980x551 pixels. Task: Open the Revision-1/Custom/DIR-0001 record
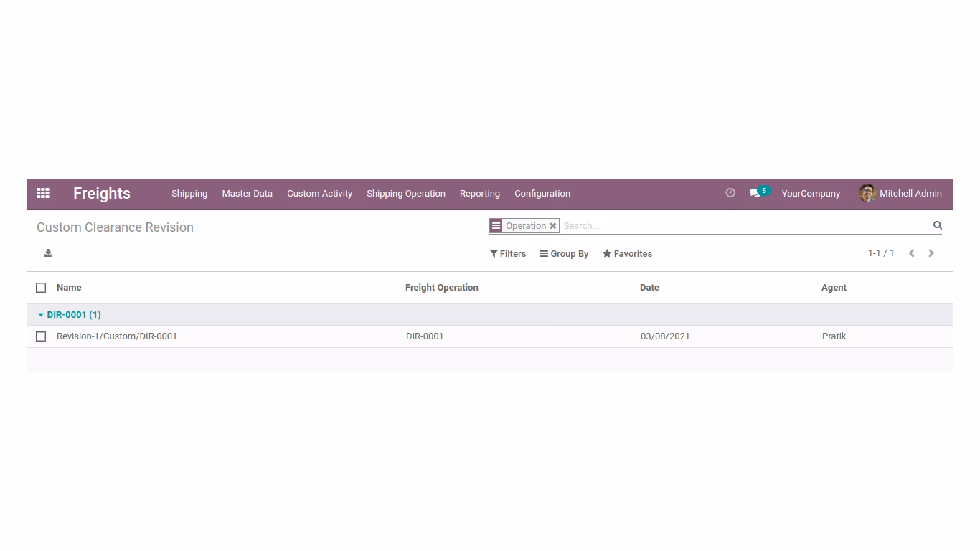click(117, 336)
